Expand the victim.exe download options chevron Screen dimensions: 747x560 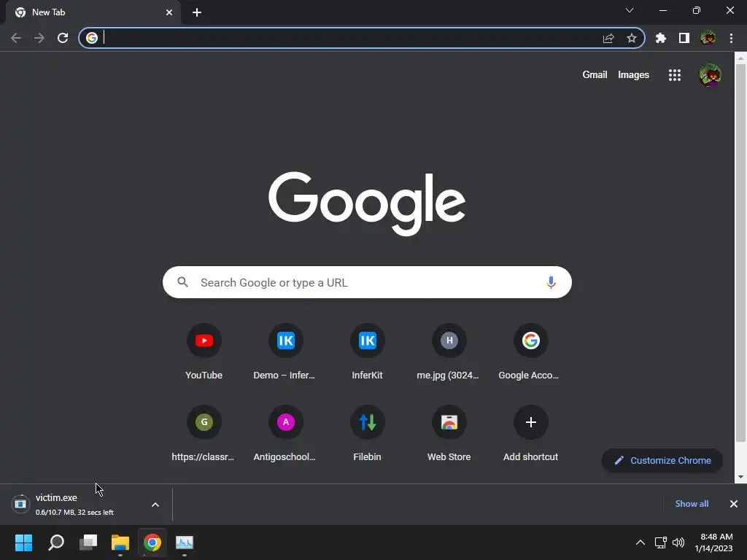[x=155, y=505]
